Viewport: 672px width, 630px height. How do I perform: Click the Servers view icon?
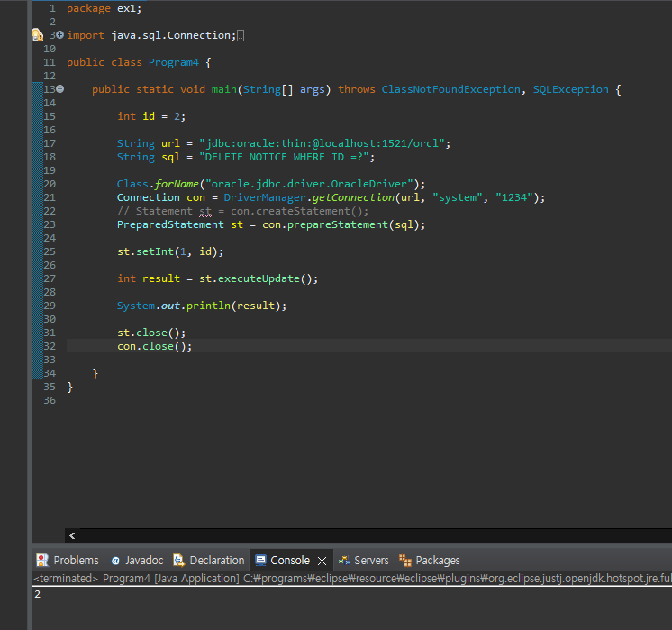pos(344,560)
